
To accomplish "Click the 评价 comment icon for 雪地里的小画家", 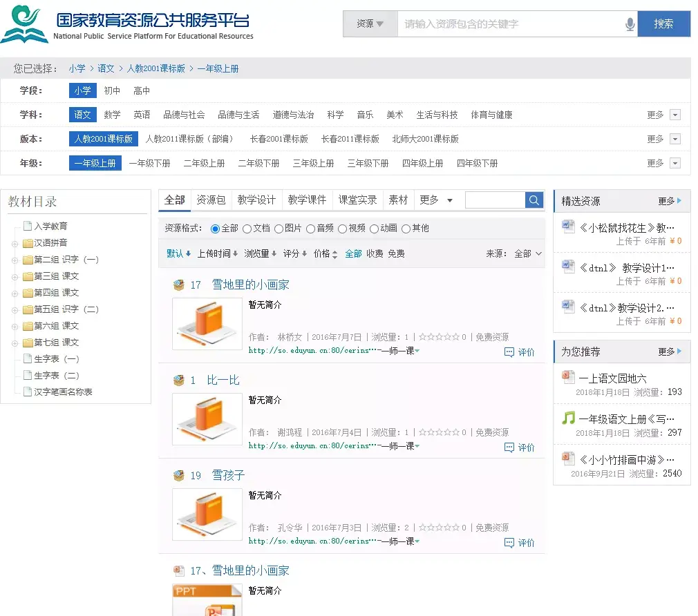I will (x=508, y=352).
